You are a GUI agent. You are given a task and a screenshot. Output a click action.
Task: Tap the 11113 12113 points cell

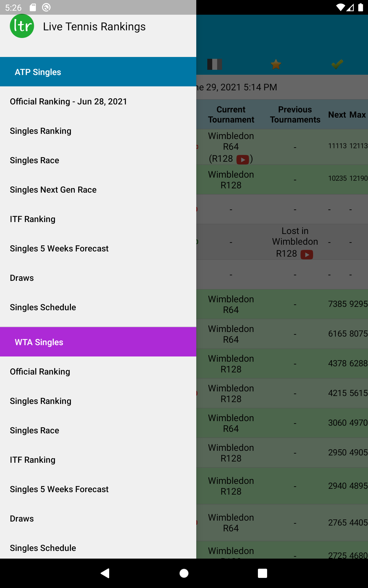348,146
